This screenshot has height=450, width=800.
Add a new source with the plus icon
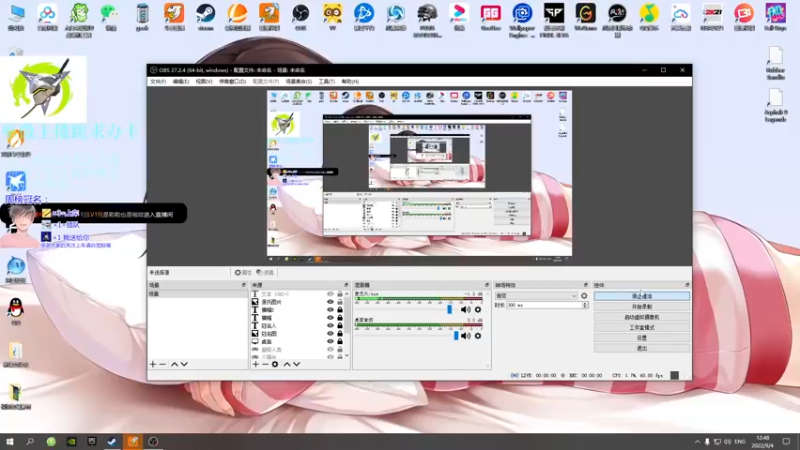(254, 364)
